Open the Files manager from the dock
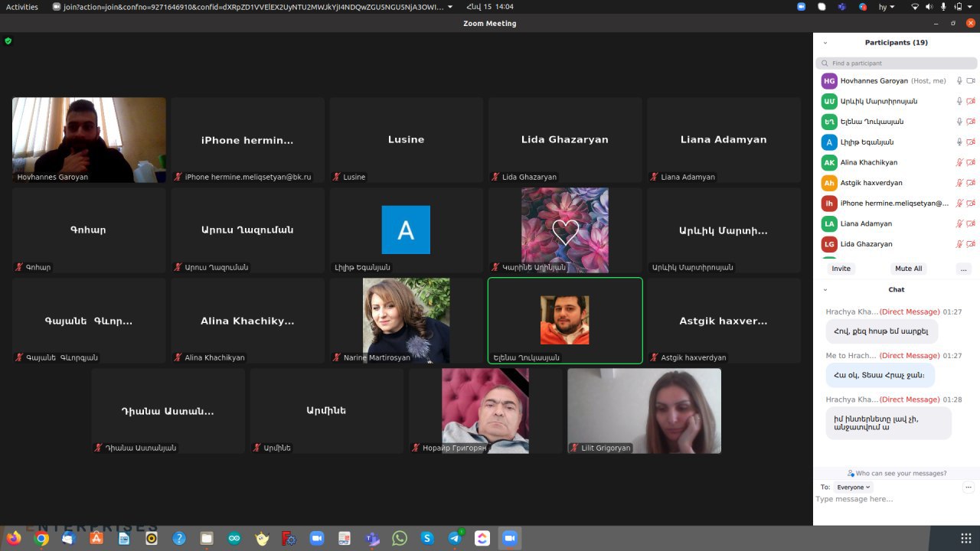Image resolution: width=980 pixels, height=551 pixels. click(207, 538)
